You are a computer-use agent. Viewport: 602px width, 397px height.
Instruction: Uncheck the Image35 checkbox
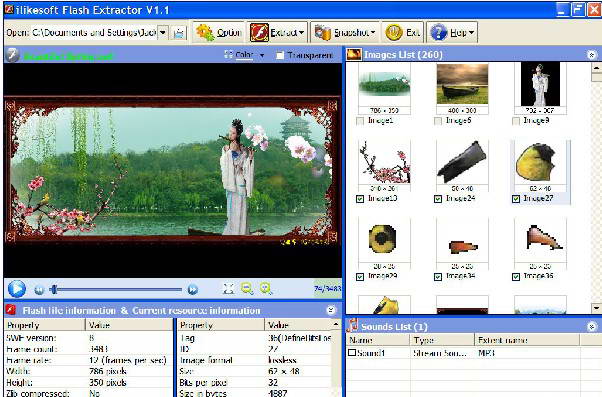pos(516,277)
